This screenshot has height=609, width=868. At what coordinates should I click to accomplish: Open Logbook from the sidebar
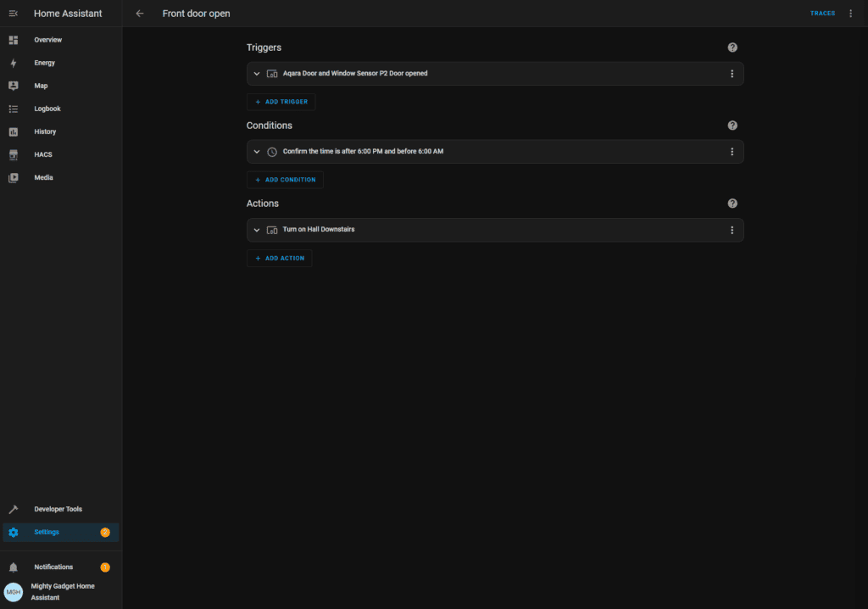coord(47,109)
